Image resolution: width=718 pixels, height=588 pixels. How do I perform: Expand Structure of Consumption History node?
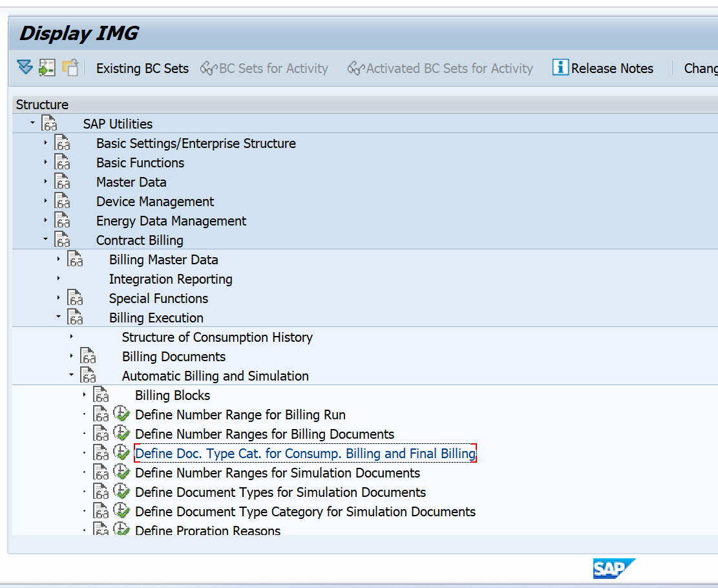pyautogui.click(x=71, y=336)
